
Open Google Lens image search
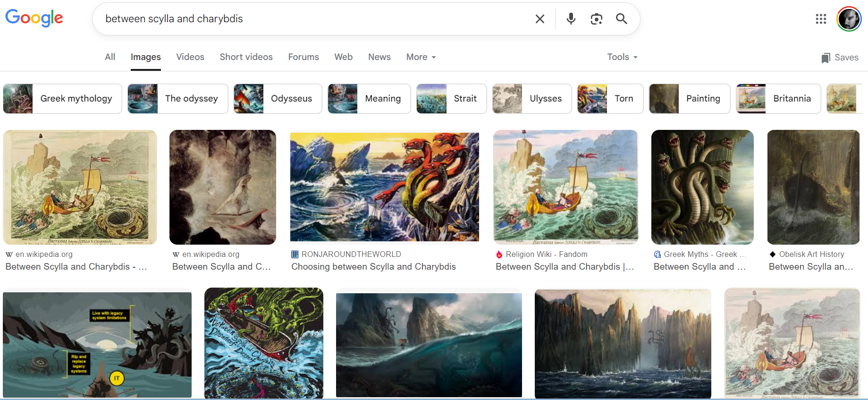[x=596, y=19]
